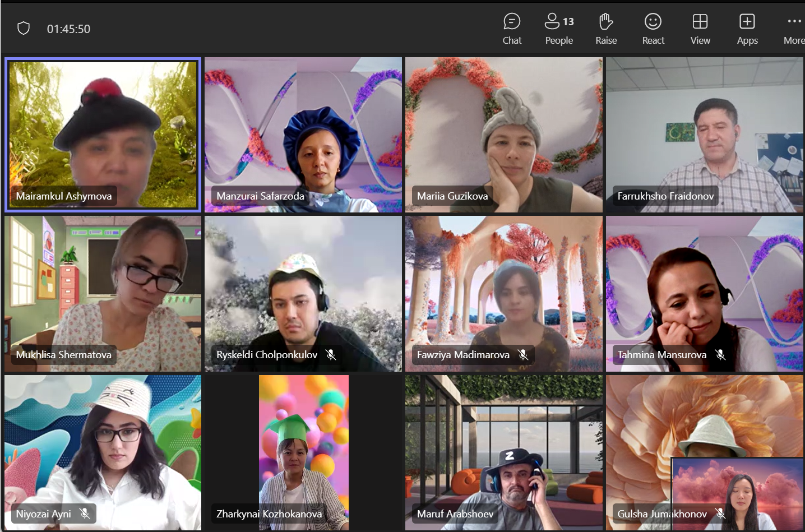The image size is (805, 532).
Task: Select Farrukhsho Fraidonov's video tile
Action: pyautogui.click(x=704, y=135)
